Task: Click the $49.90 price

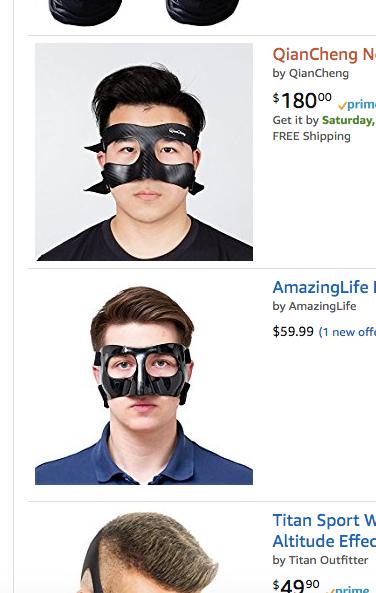Action: pos(296,585)
